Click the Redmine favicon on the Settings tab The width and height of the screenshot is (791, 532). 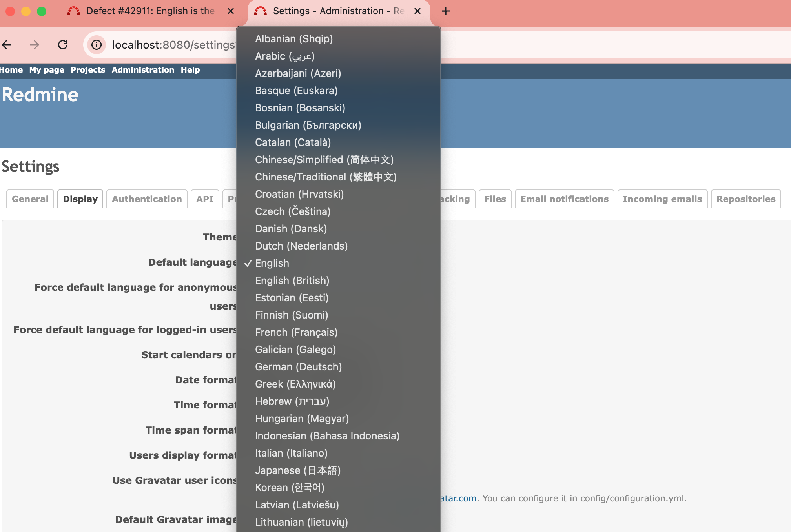pos(261,11)
